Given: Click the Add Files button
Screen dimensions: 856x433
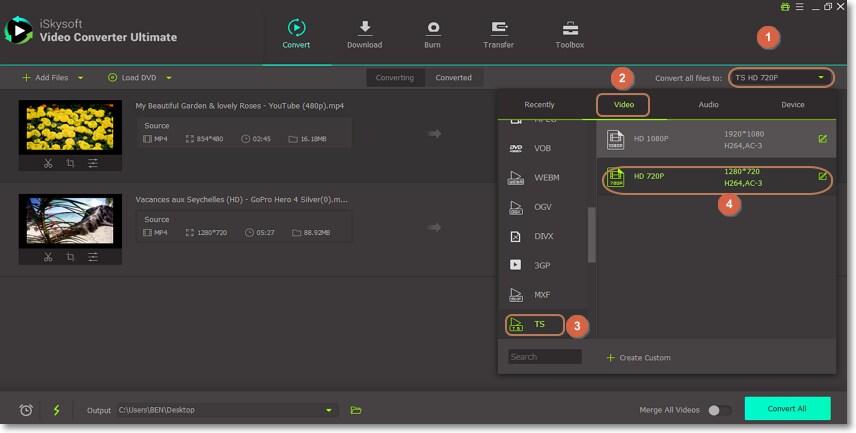Looking at the screenshot, I should click(x=45, y=78).
